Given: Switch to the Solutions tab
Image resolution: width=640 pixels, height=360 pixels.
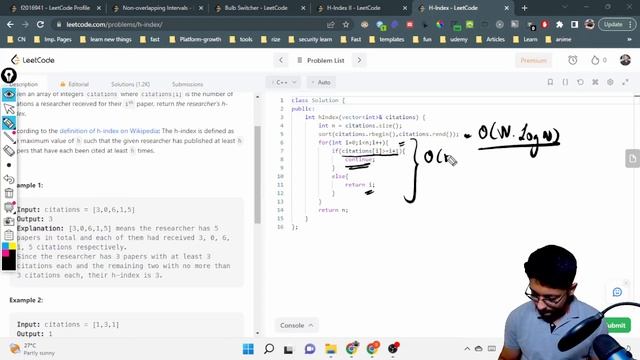Looking at the screenshot, I should 131,84.
